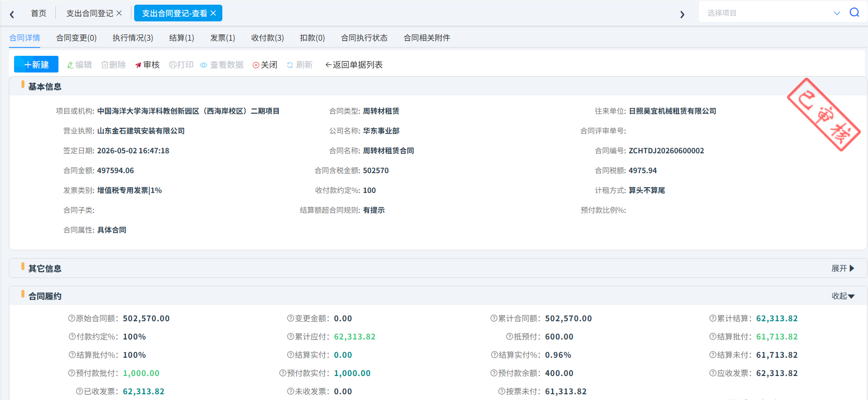Click help icon beside 累计结算
This screenshot has height=400, width=868.
point(712,318)
